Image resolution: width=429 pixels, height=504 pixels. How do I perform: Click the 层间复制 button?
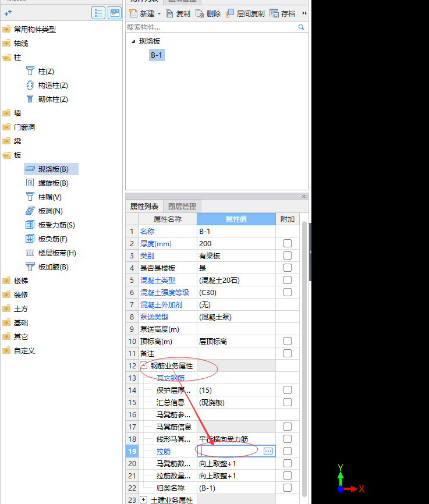(x=245, y=13)
